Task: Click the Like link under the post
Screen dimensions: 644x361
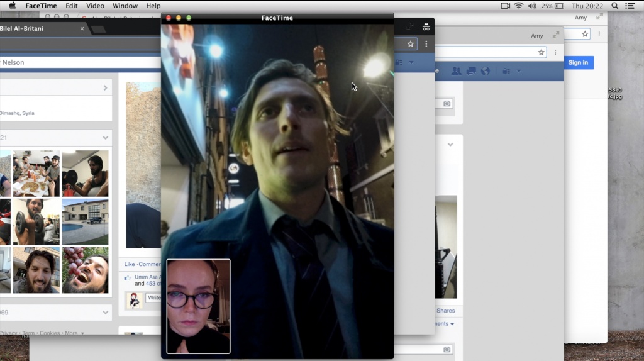Action: (130, 264)
